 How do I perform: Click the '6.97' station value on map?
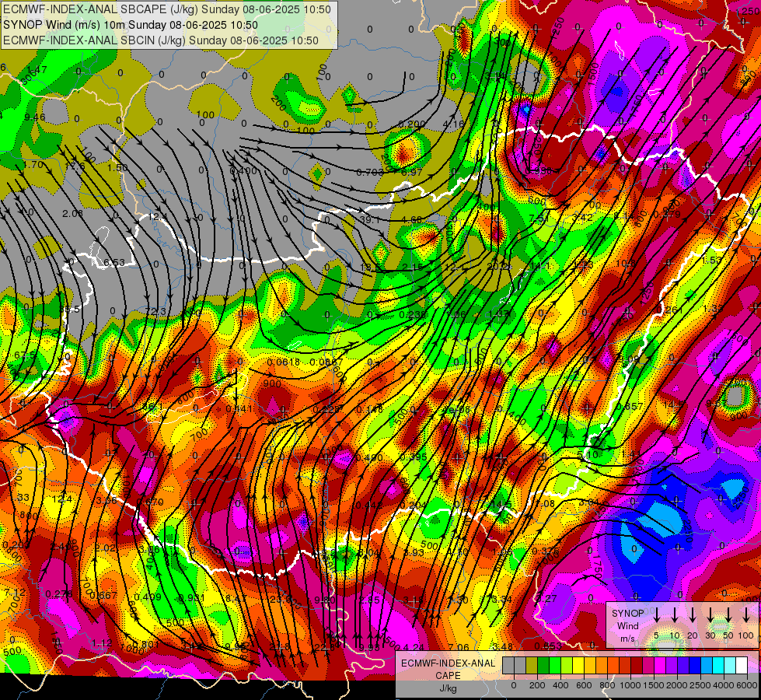(x=411, y=172)
